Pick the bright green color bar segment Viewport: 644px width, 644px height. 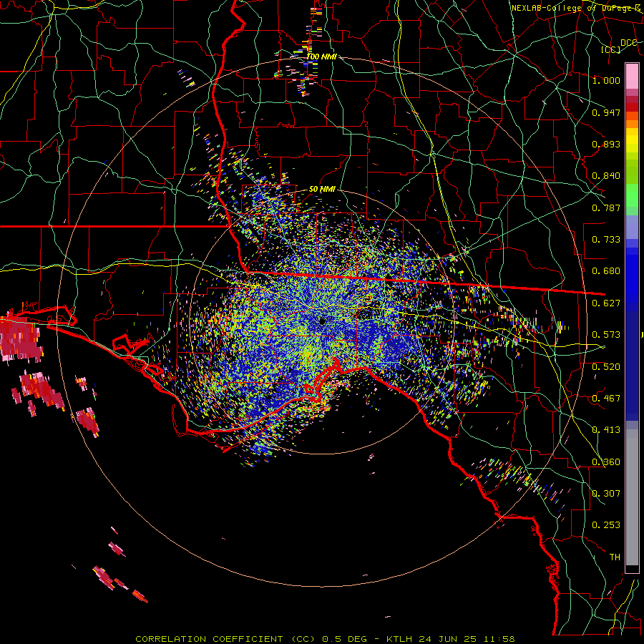(632, 195)
